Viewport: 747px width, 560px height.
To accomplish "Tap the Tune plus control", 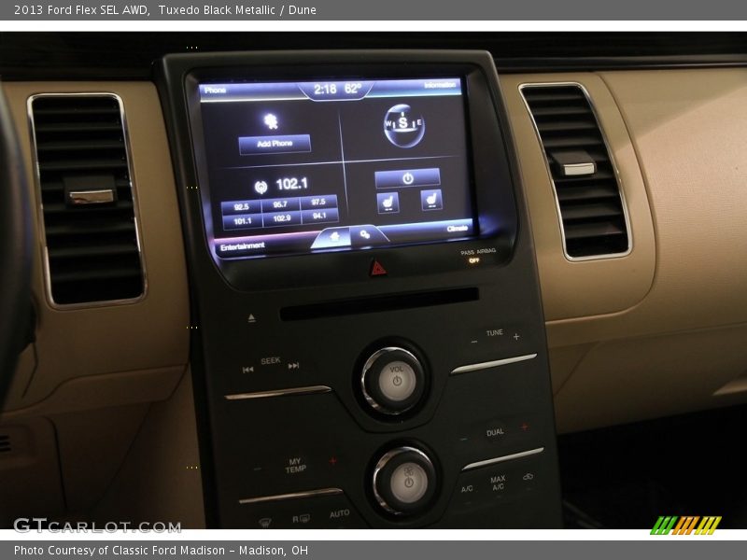I will [516, 337].
